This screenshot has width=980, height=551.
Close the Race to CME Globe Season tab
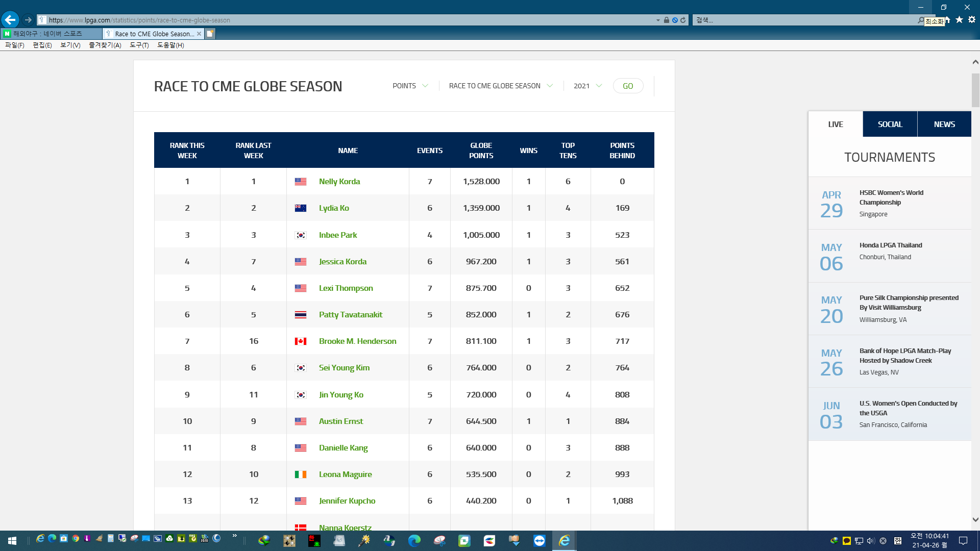(x=199, y=34)
